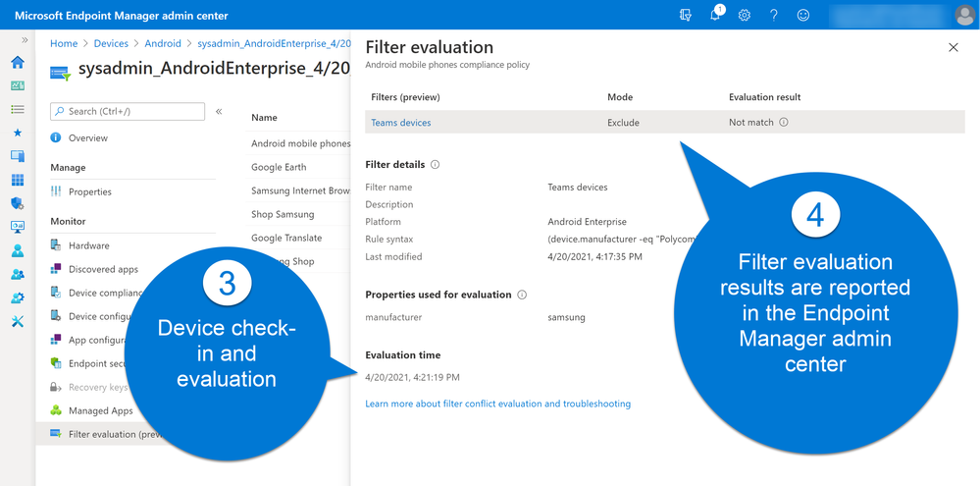Open the Favorites star icon in sidebar

[x=18, y=133]
